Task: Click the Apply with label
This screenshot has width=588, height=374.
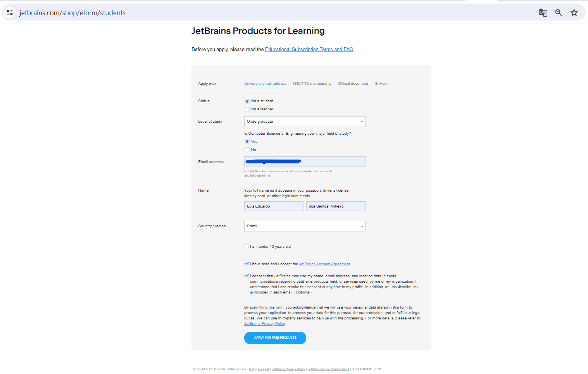Action: click(x=207, y=84)
